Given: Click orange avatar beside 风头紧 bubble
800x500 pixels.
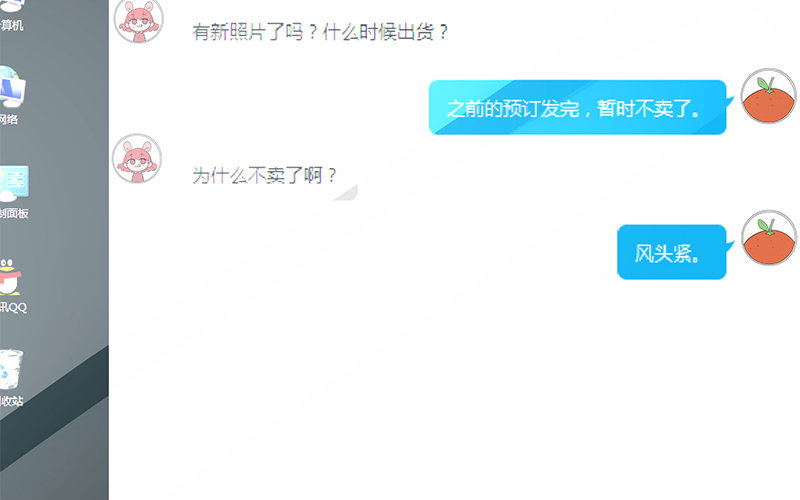Looking at the screenshot, I should [x=768, y=238].
